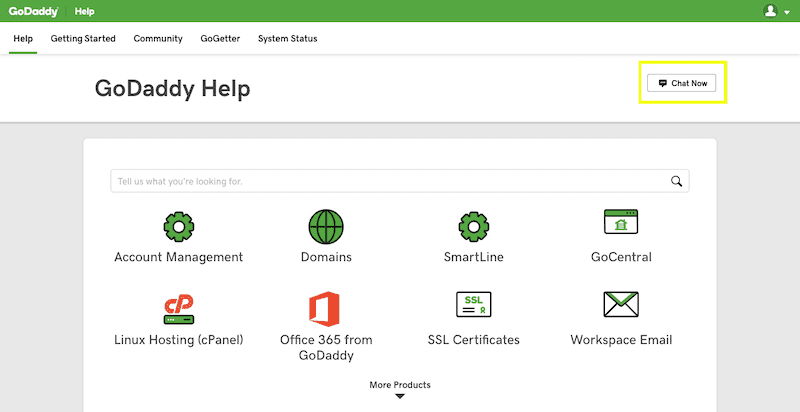Screen dimensions: 800x412
Task: Click the SSL Certificates label
Action: point(473,340)
